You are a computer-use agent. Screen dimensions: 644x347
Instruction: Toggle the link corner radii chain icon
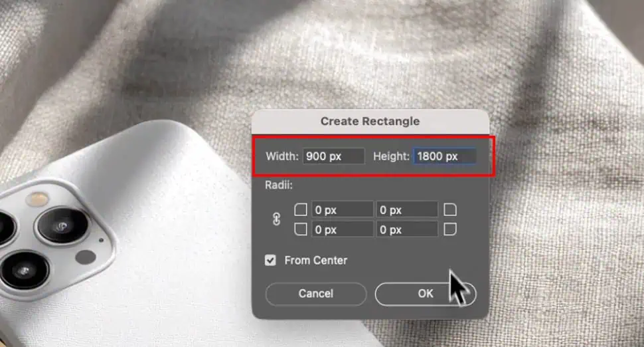click(x=276, y=219)
